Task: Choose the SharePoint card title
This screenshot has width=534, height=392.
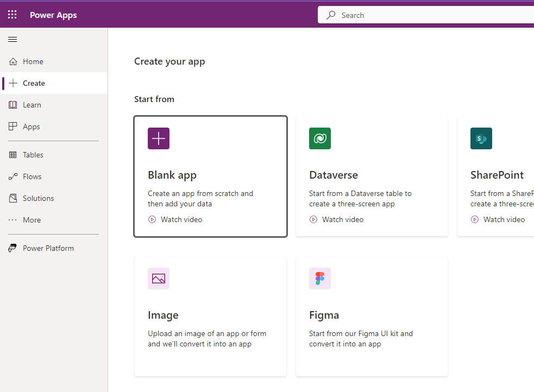Action: pos(497,175)
